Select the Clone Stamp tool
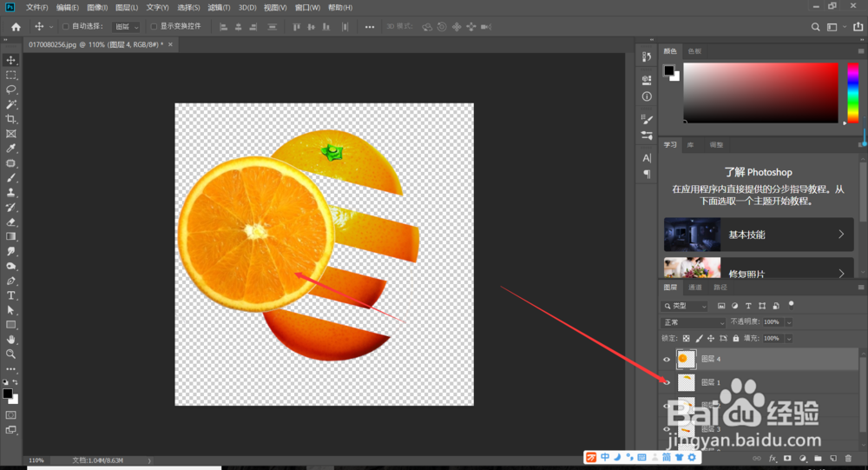Screen dimensions: 868x470 click(10, 192)
